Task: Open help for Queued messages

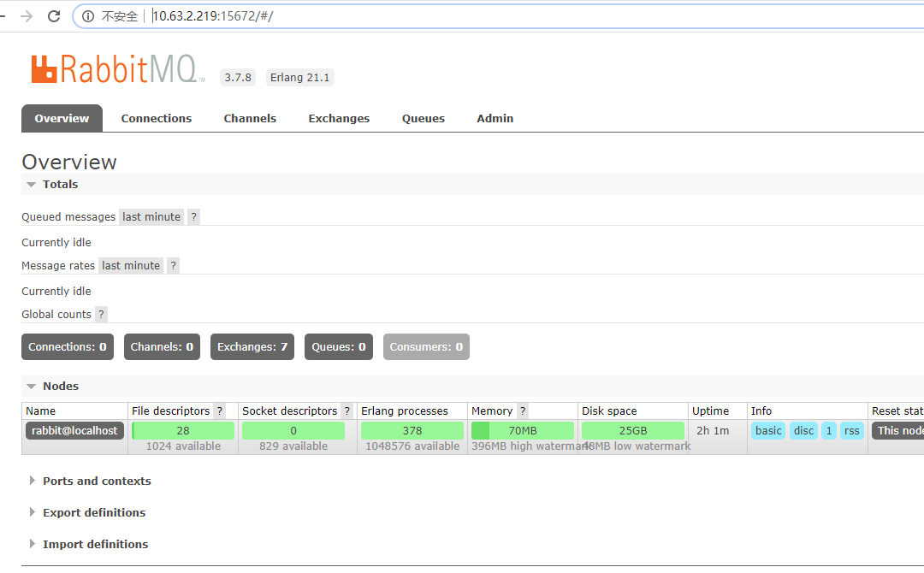Action: [193, 217]
